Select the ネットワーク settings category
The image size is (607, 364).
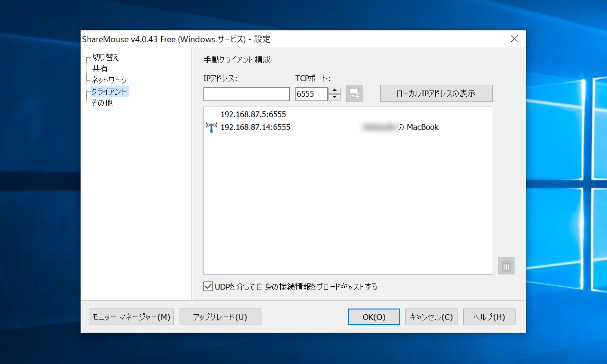(x=109, y=80)
